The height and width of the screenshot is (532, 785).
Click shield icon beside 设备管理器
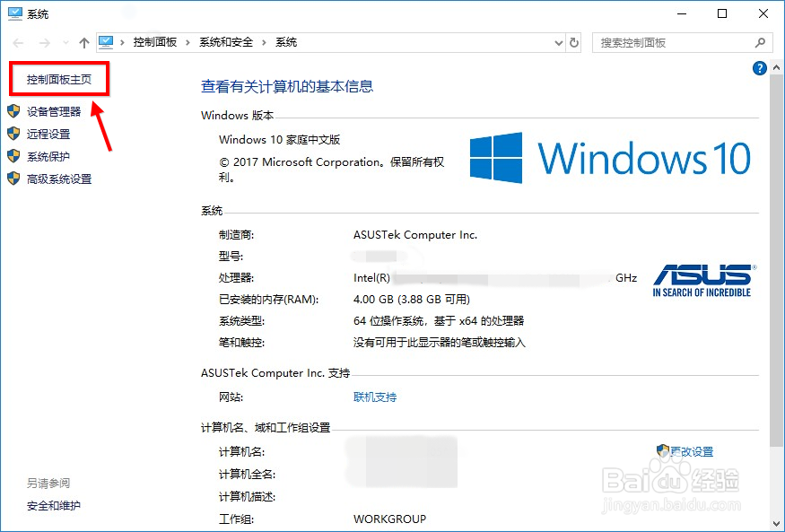point(13,111)
